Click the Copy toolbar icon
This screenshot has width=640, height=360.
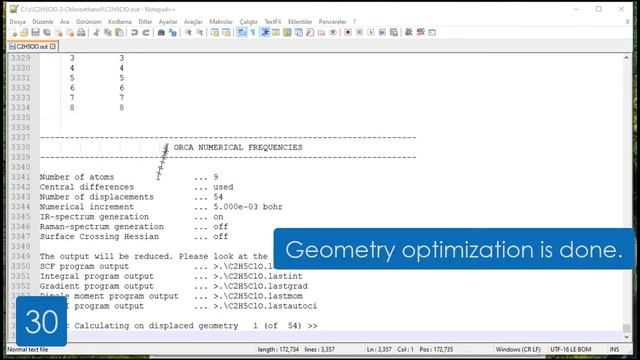pyautogui.click(x=108, y=33)
